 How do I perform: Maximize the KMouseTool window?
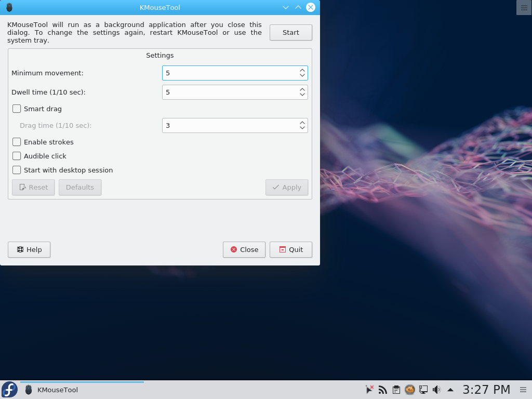[298, 7]
